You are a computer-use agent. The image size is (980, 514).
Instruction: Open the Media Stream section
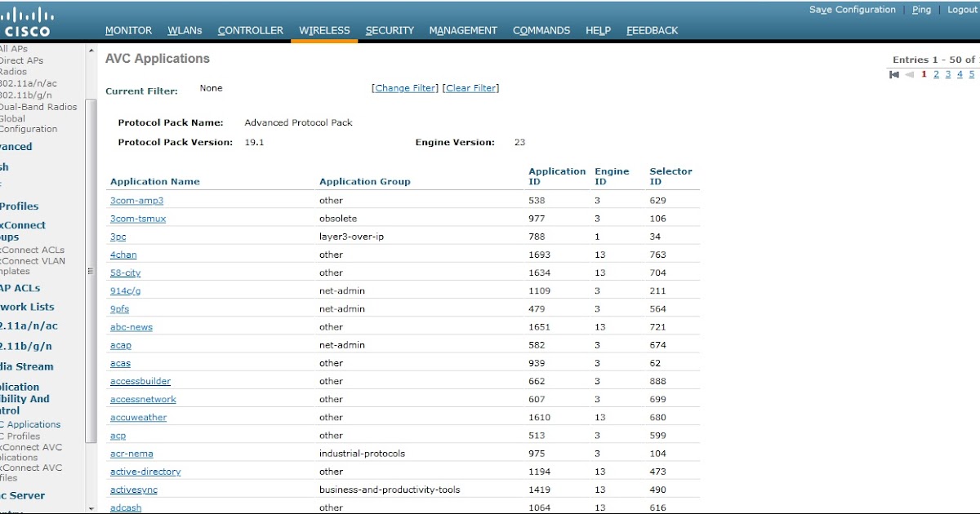(25, 366)
